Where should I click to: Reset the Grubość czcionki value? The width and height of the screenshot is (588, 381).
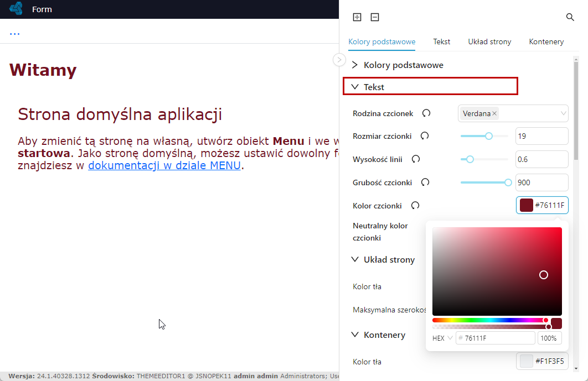(x=425, y=182)
